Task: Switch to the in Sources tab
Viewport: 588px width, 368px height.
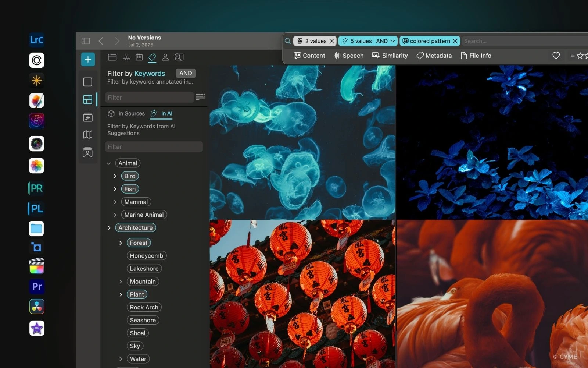Action: (127, 113)
